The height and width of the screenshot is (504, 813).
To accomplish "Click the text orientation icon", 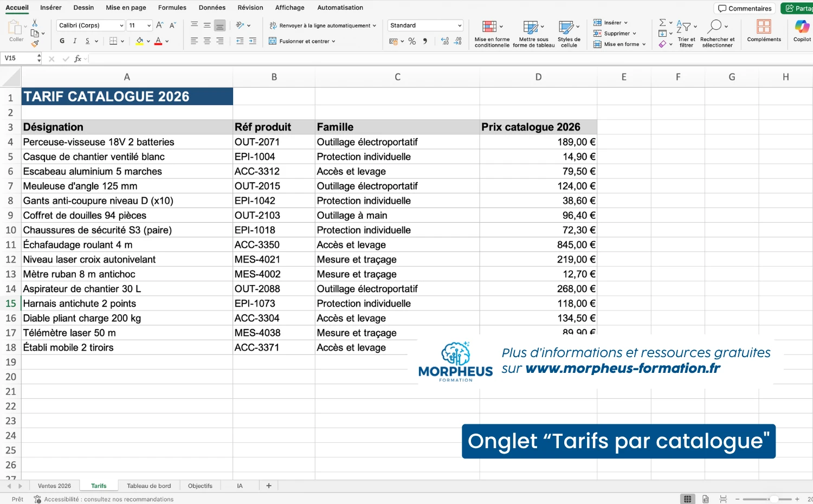I will (x=240, y=25).
